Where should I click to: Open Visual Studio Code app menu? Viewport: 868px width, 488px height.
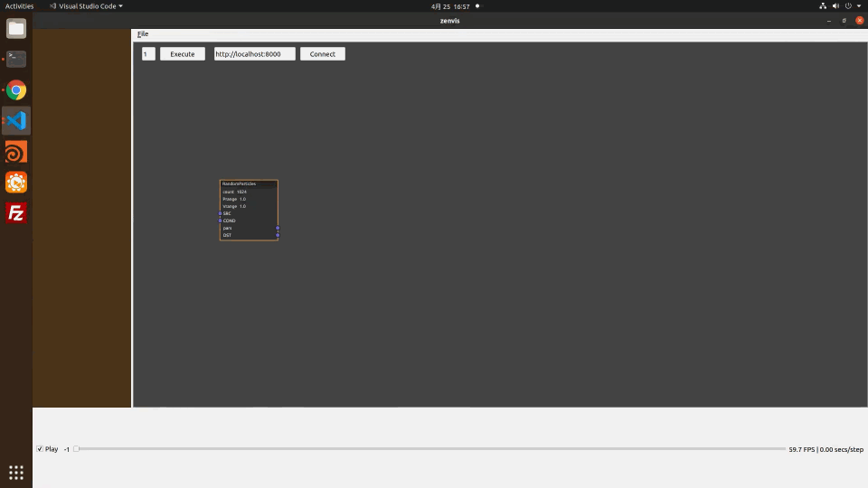87,6
